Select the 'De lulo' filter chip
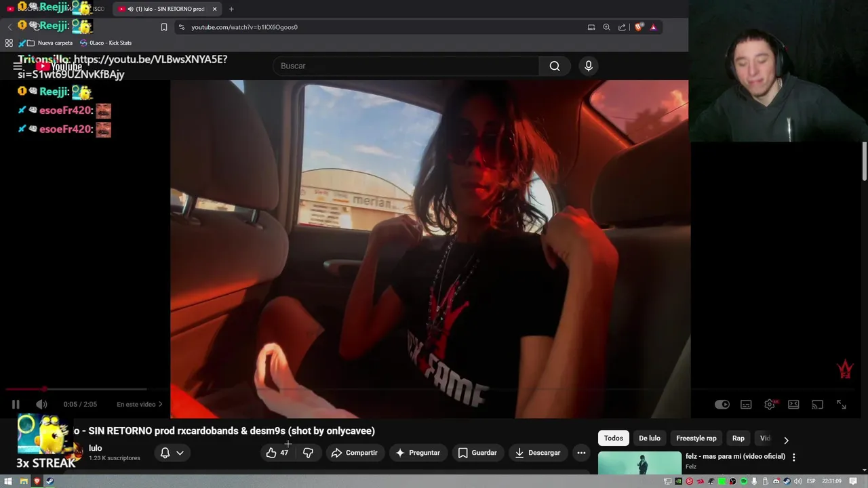Screen dimensions: 868x488 point(650,439)
